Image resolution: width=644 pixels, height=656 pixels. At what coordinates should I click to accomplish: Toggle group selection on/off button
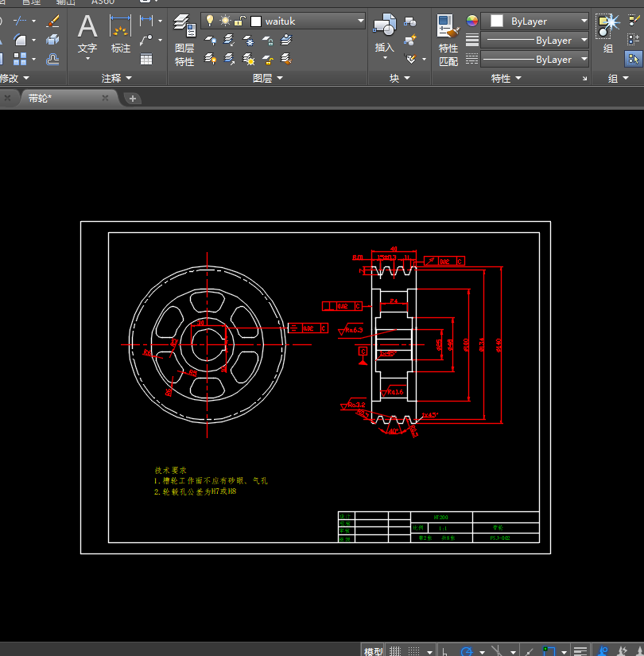tap(633, 59)
